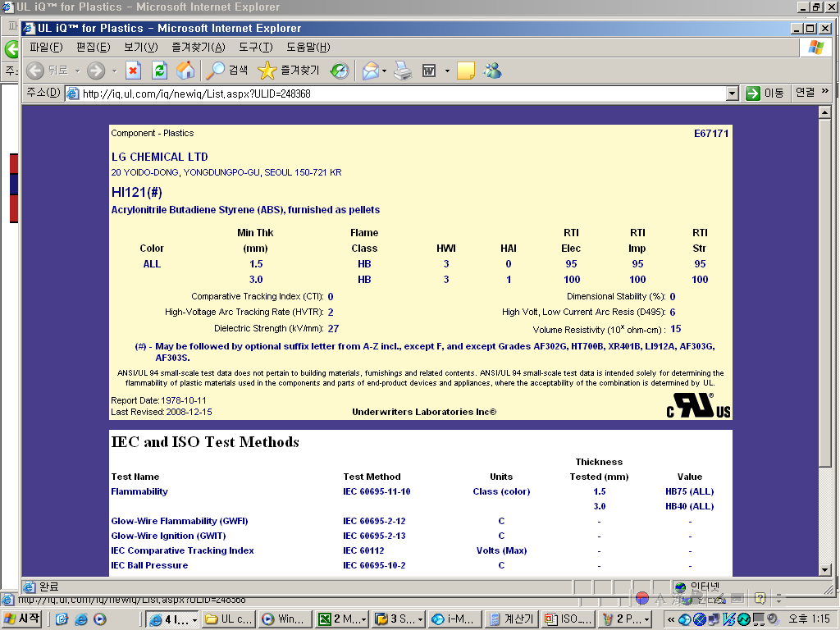Image resolution: width=840 pixels, height=630 pixels.
Task: Expand the Mail icon dropdown arrow
Action: click(384, 71)
